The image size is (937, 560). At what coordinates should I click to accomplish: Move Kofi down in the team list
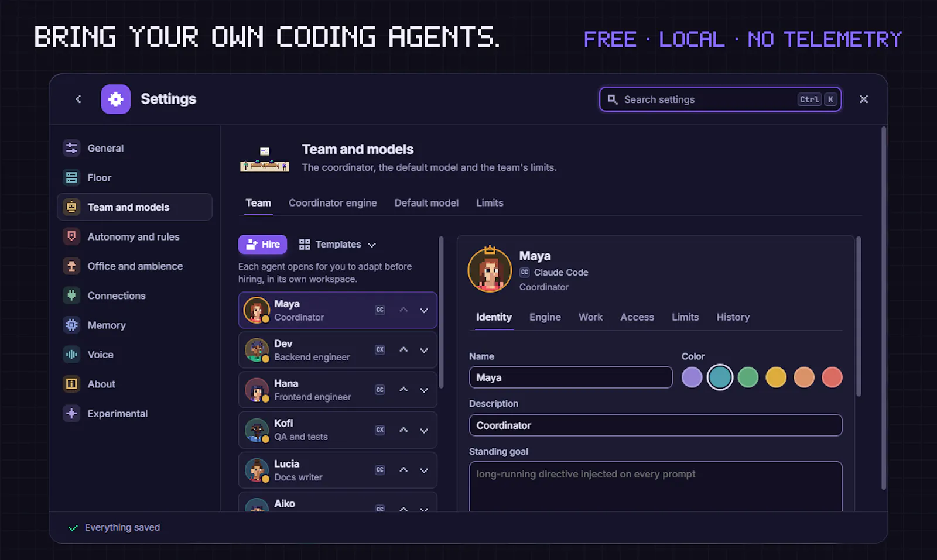pyautogui.click(x=424, y=430)
